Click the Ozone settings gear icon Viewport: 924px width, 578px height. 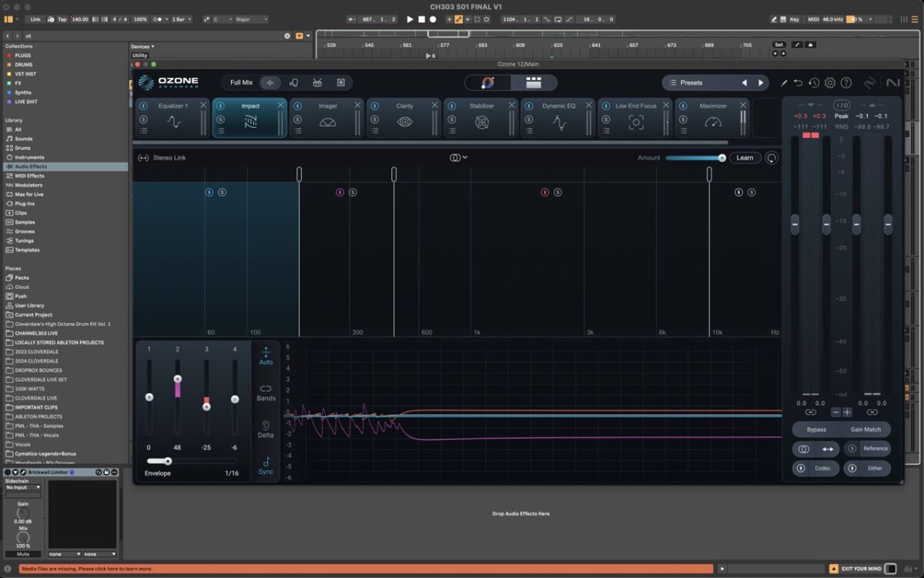point(830,82)
